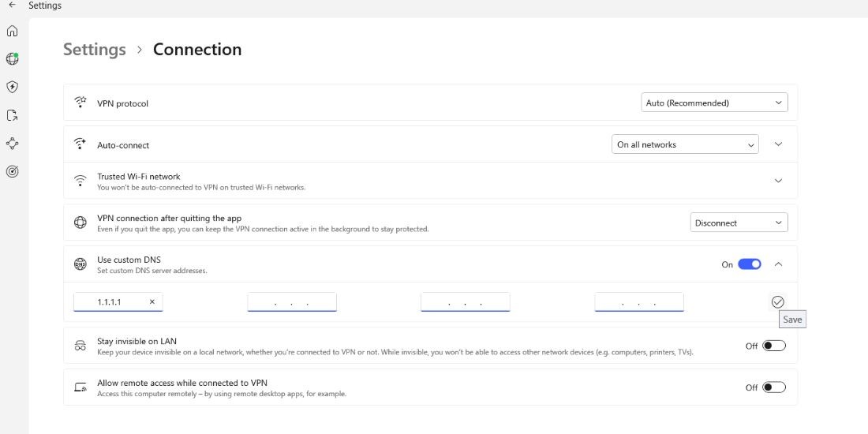Screen dimensions: 868x434
Task: Enable Allow remote access while connected toggle
Action: tap(774, 387)
